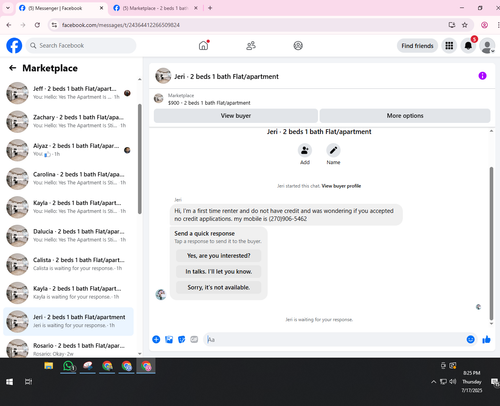
Task: Reload the page
Action: tap(37, 25)
